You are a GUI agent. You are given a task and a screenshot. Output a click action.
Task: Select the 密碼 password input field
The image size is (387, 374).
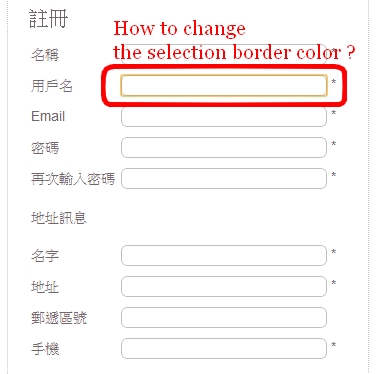[224, 147]
